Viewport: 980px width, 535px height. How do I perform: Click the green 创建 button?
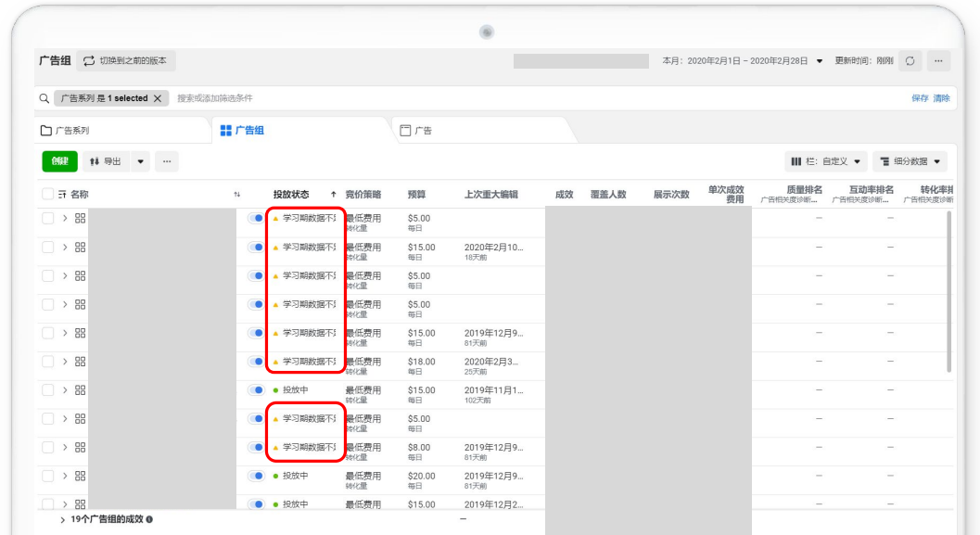pyautogui.click(x=60, y=161)
